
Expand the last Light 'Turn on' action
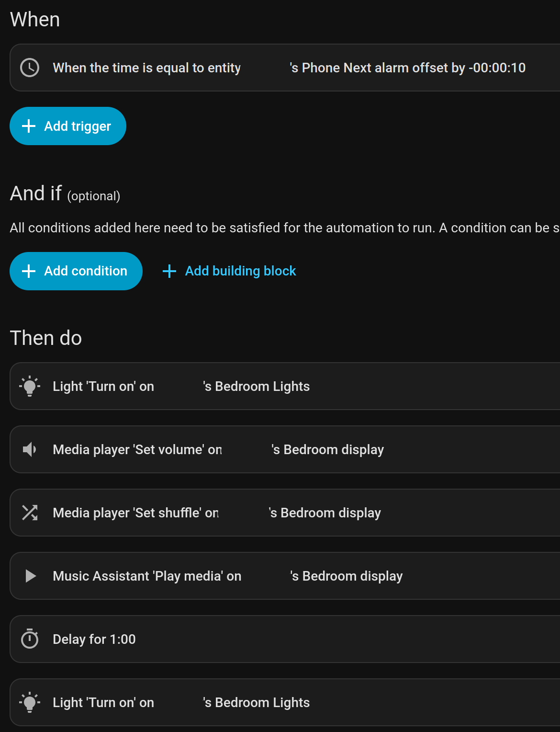pos(256,702)
